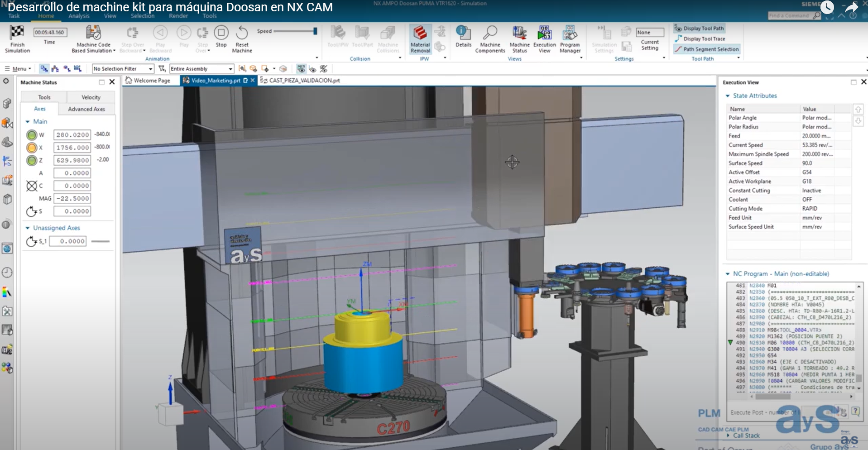Select the Machine Status ribbon icon
Screen dimensions: 868x450
click(x=519, y=38)
